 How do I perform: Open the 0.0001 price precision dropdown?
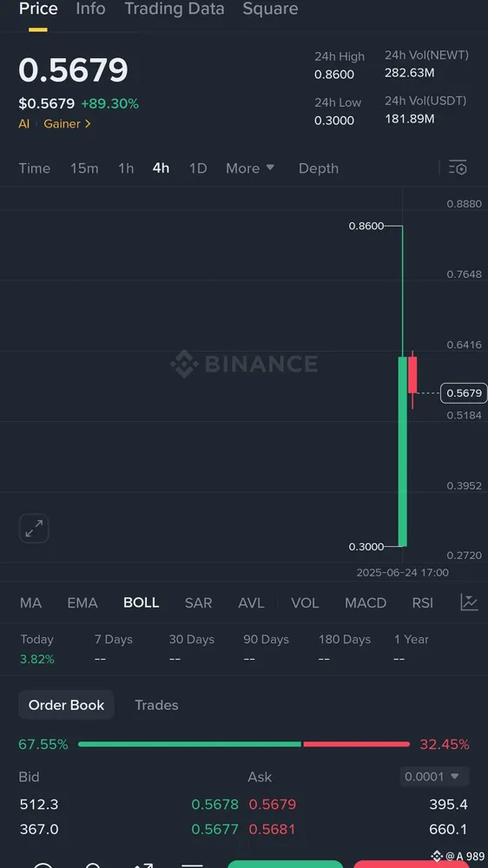click(x=434, y=777)
